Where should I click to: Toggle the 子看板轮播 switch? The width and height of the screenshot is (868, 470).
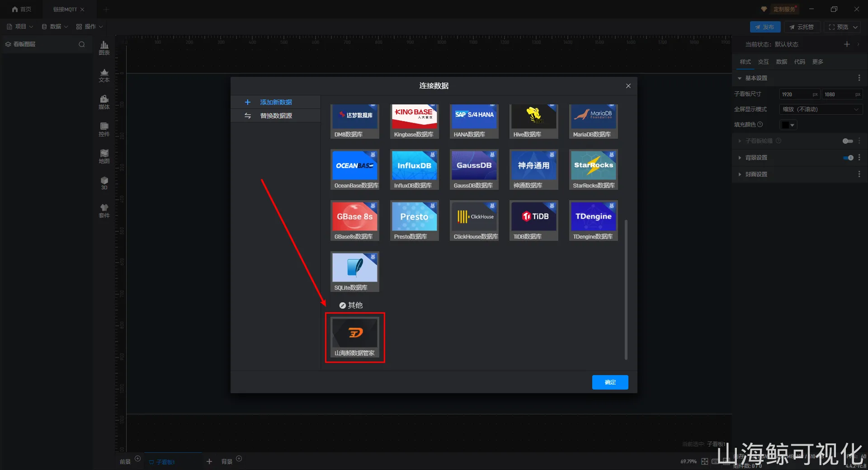[x=848, y=141]
